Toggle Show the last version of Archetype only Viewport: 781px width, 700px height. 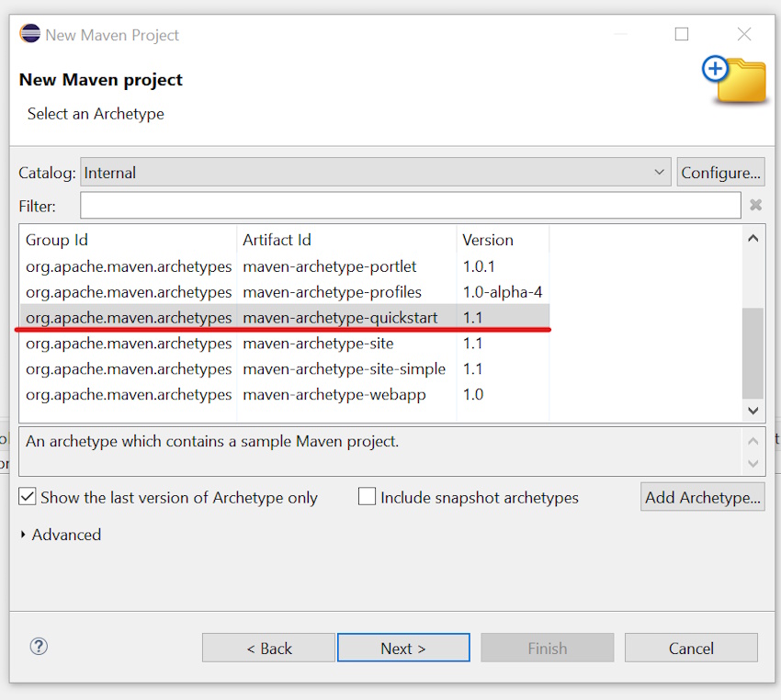28,497
